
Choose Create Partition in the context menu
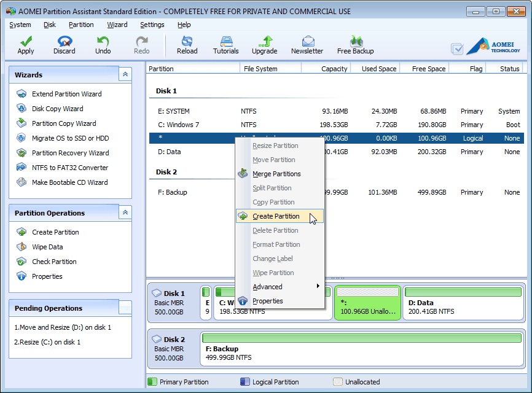coord(276,216)
